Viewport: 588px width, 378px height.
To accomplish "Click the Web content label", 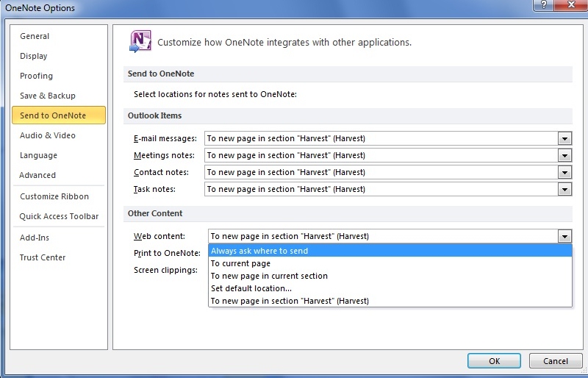I will (x=159, y=237).
